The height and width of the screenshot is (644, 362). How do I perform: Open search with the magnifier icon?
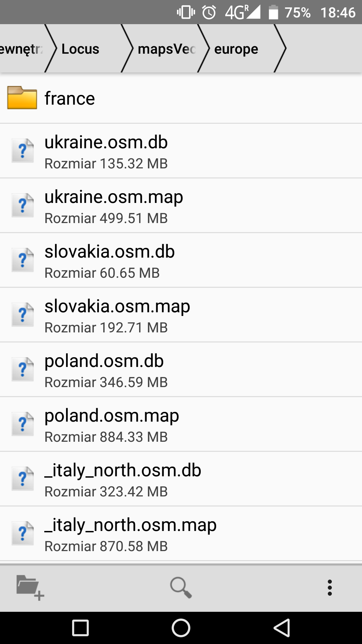point(181,587)
